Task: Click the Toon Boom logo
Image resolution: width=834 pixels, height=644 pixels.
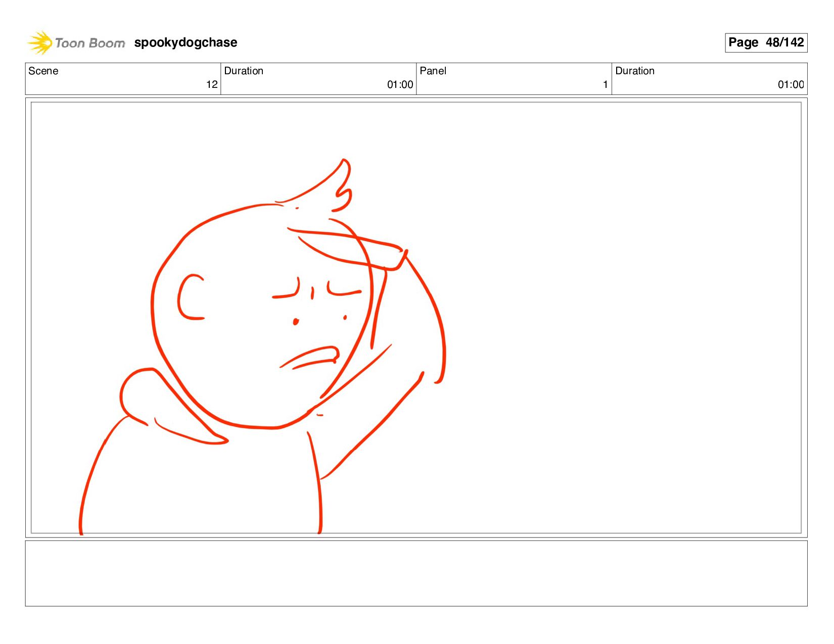Action: click(x=76, y=43)
